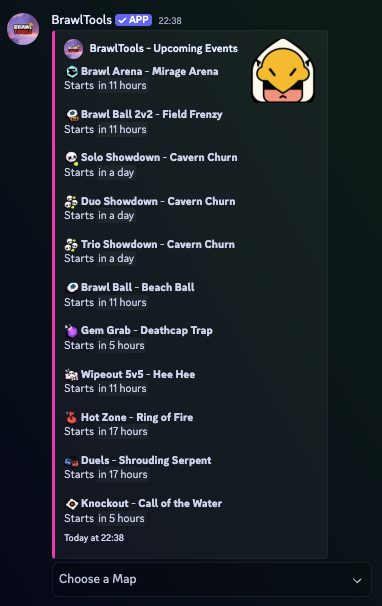Click the Brawl Arena mode icon
This screenshot has height=606, width=382.
point(72,72)
